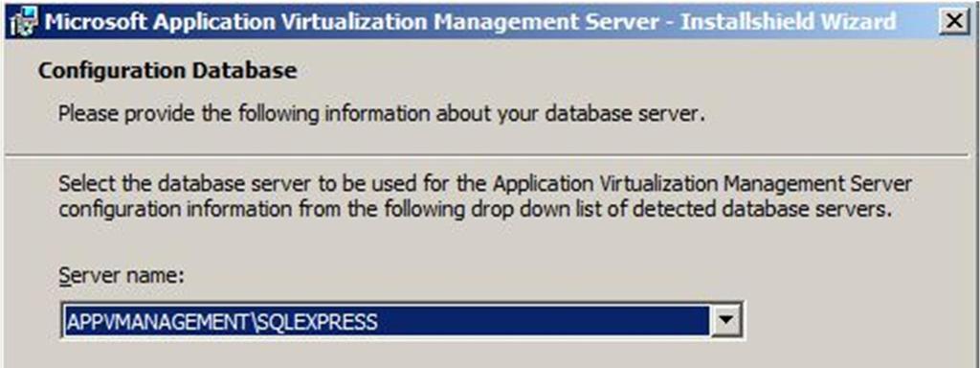The height and width of the screenshot is (368, 980).
Task: Click 'Installshield Wizard' in the title bar
Action: (788, 23)
